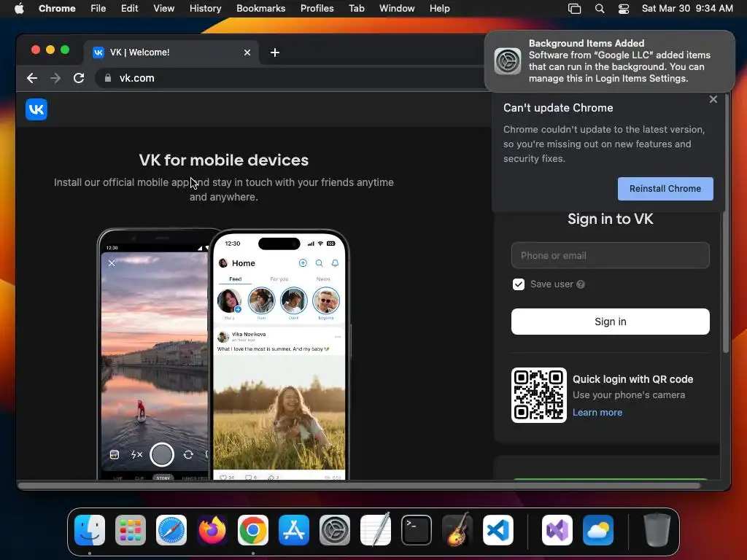Launch Visual Studio Code from the Dock
Viewport: 747px width, 560px height.
tap(498, 530)
